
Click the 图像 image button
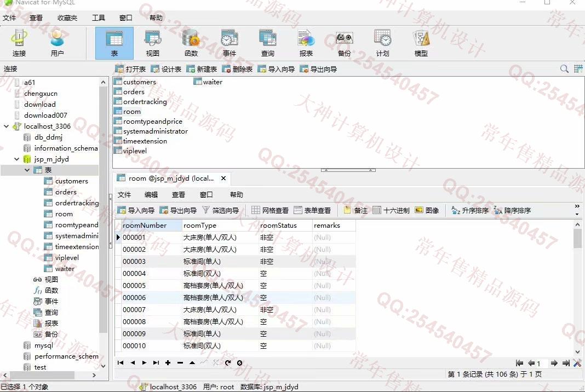click(x=427, y=210)
